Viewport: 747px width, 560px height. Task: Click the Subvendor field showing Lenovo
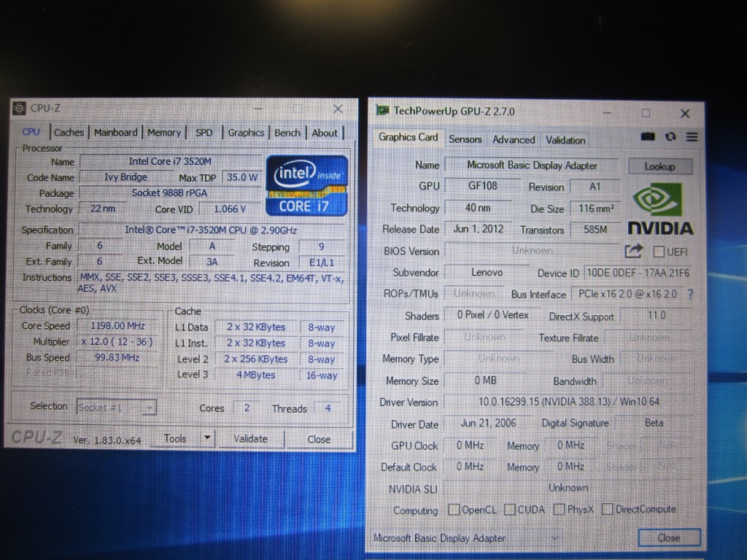(487, 273)
